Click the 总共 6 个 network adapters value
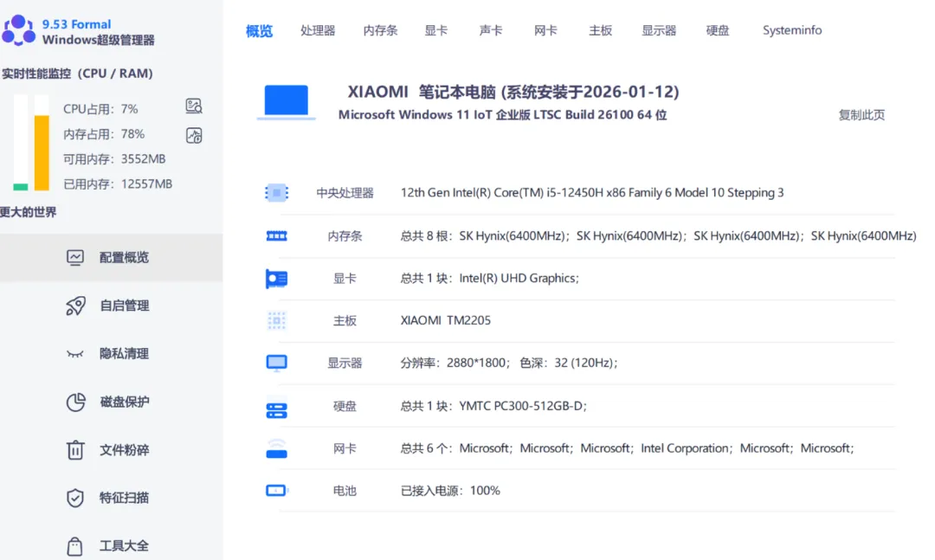Image resolution: width=935 pixels, height=560 pixels. point(628,448)
